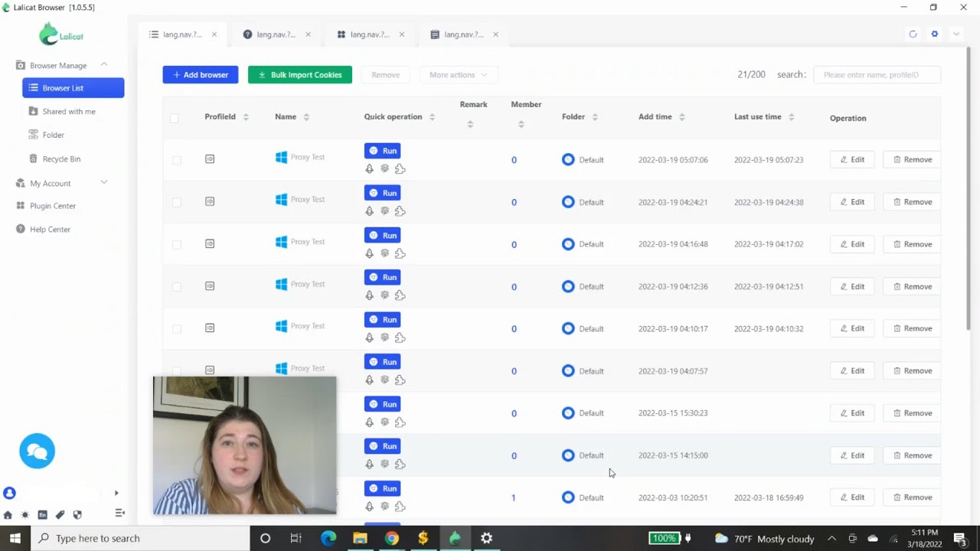Screen dimensions: 980x551
Task: Run the profile added 05:07:06
Action: tap(382, 151)
